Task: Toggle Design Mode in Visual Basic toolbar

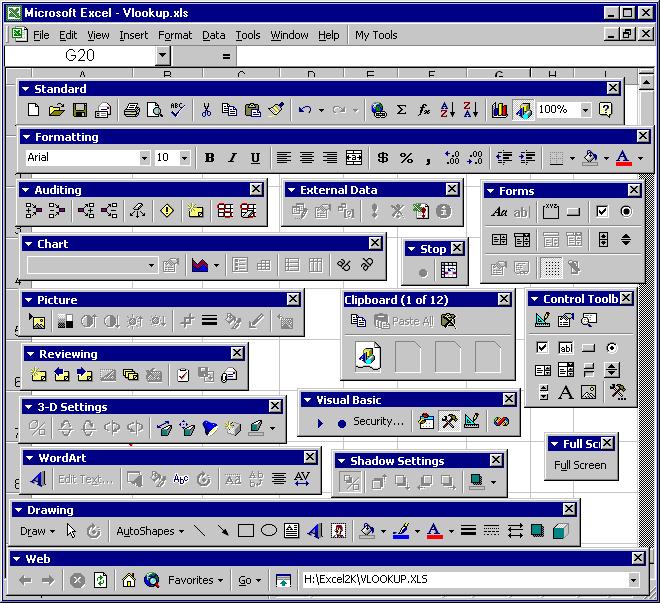Action: [x=472, y=421]
